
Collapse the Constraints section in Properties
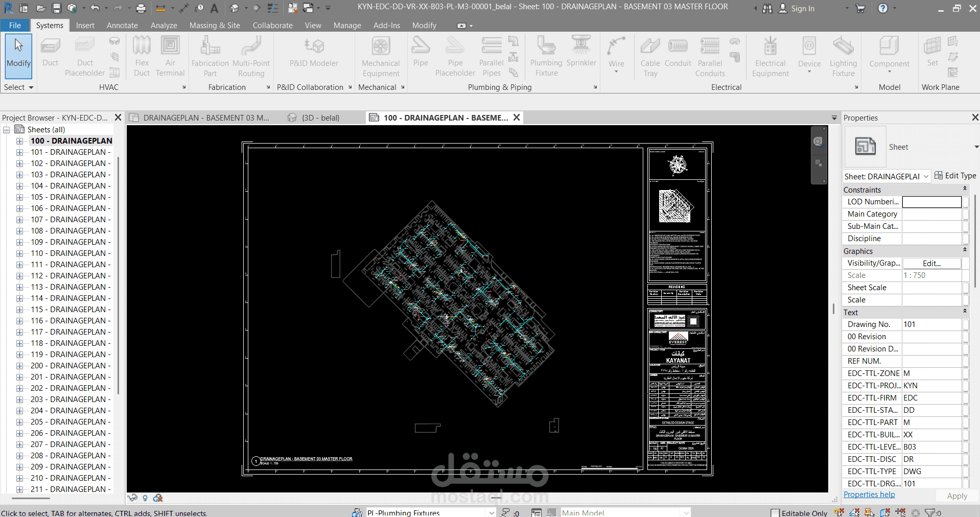point(965,189)
